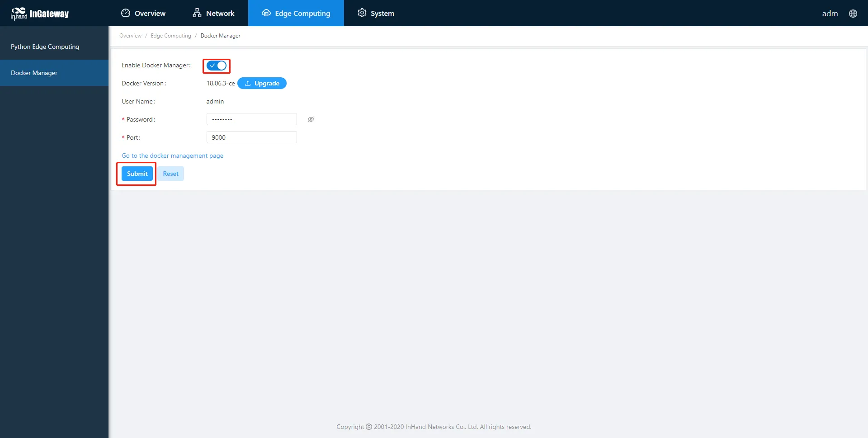This screenshot has width=868, height=438.
Task: Click Edge Computing in the breadcrumb
Action: pyautogui.click(x=171, y=36)
